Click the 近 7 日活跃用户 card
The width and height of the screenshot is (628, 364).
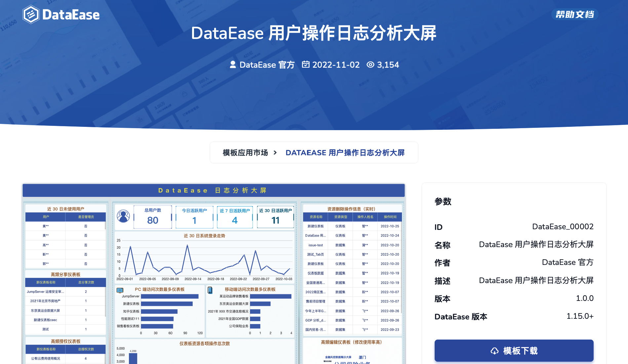(235, 217)
